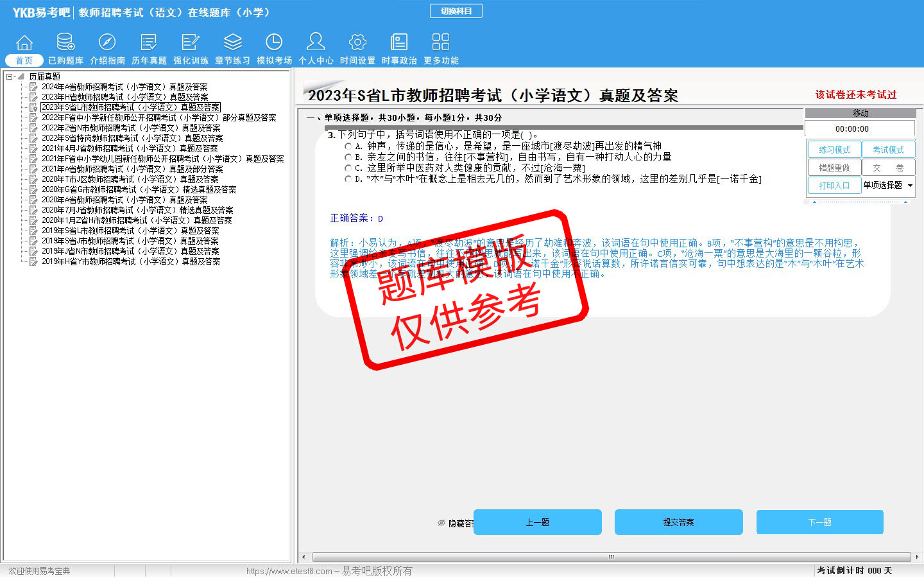The width and height of the screenshot is (924, 578).
Task: Open the 已购题库 database icon
Action: (65, 43)
